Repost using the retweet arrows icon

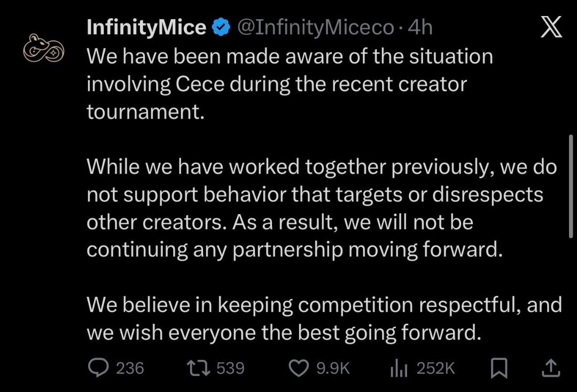pyautogui.click(x=198, y=368)
